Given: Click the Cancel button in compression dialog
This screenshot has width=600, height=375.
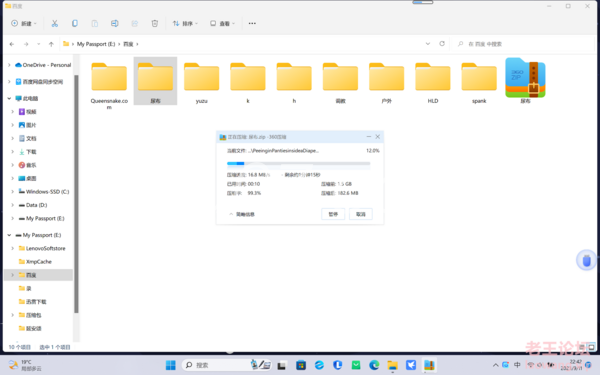Looking at the screenshot, I should tap(360, 214).
